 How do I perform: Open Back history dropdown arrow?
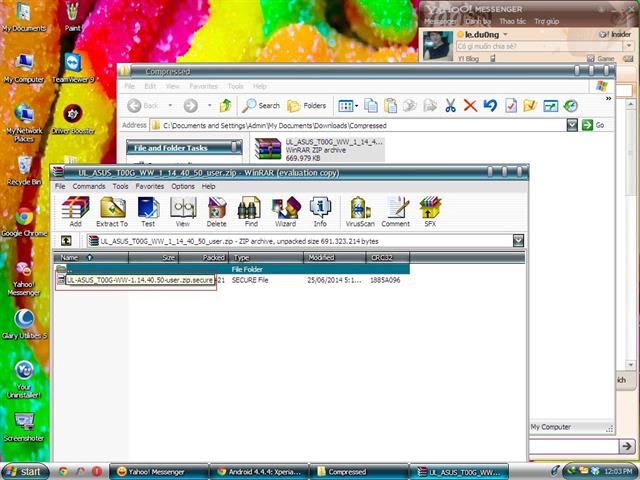pyautogui.click(x=170, y=106)
